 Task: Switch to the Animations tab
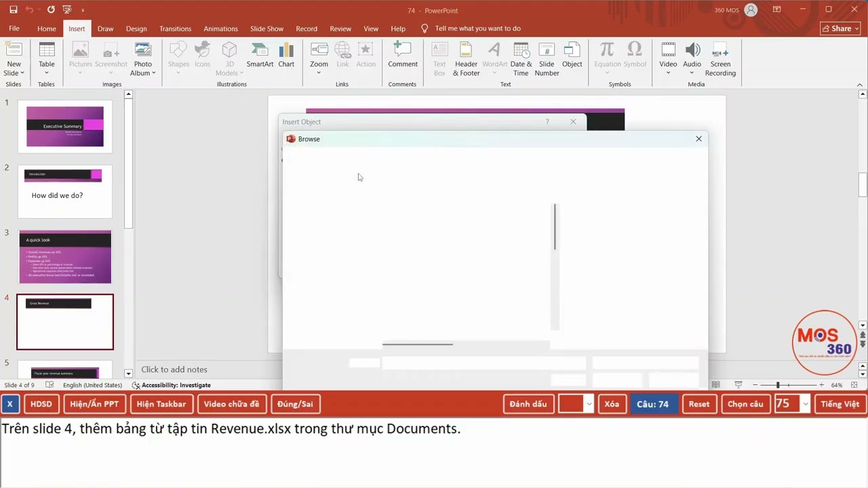[221, 28]
